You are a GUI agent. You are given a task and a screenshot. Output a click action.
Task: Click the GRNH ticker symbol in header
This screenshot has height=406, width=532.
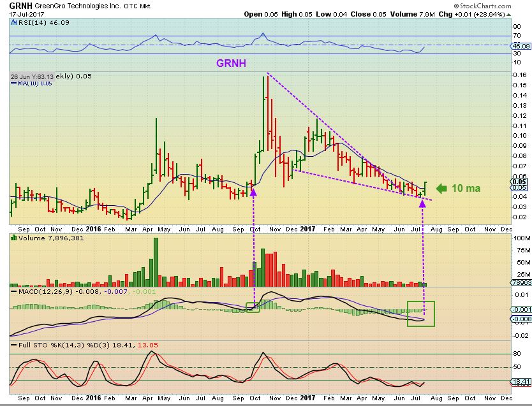[x=20, y=6]
